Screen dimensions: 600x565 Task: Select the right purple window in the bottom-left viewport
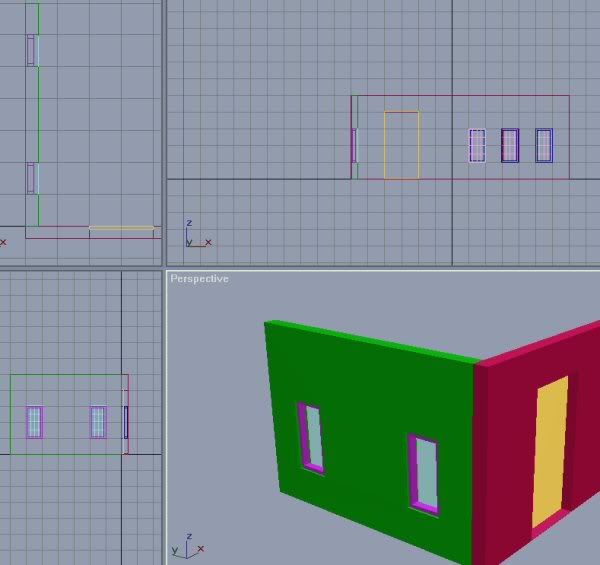tap(98, 422)
